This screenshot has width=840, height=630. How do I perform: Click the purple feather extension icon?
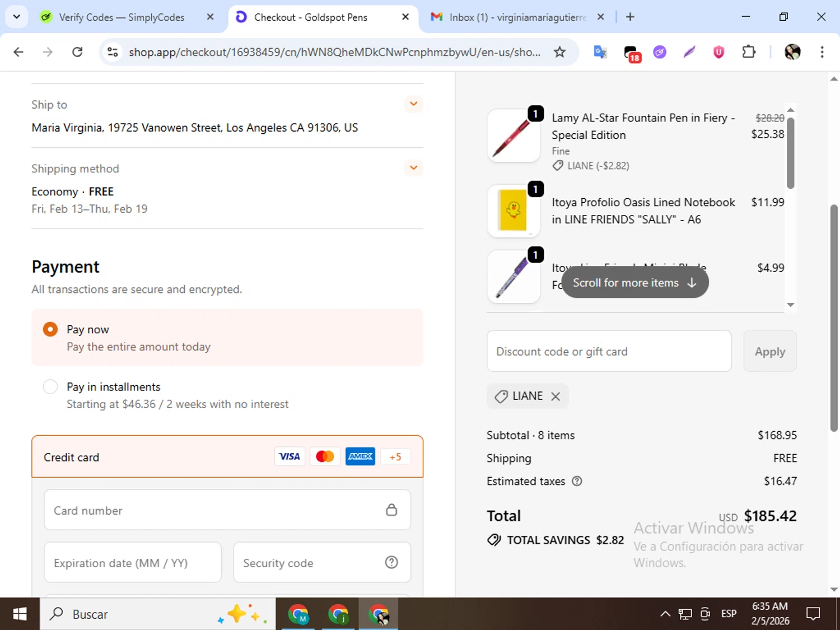coord(689,52)
